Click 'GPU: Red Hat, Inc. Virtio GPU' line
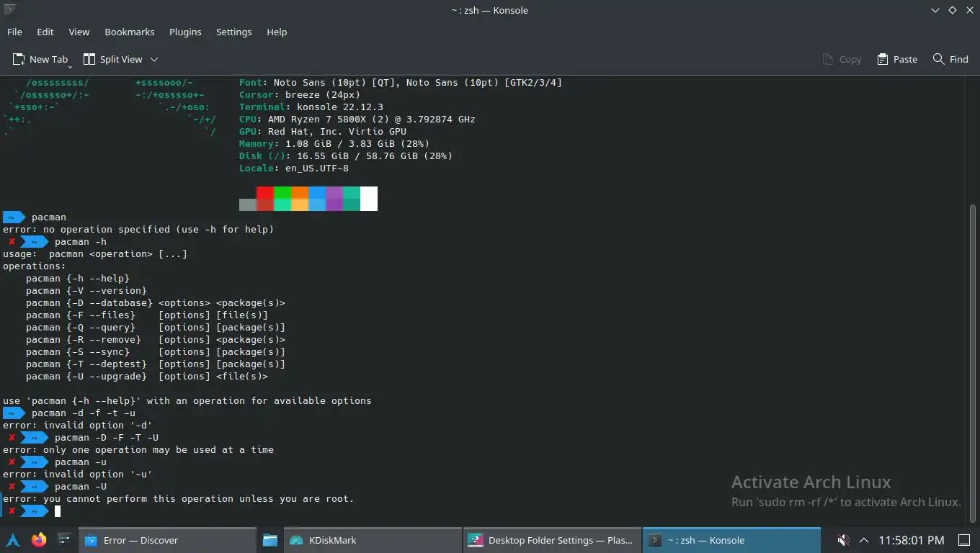This screenshot has height=553, width=980. pos(323,131)
